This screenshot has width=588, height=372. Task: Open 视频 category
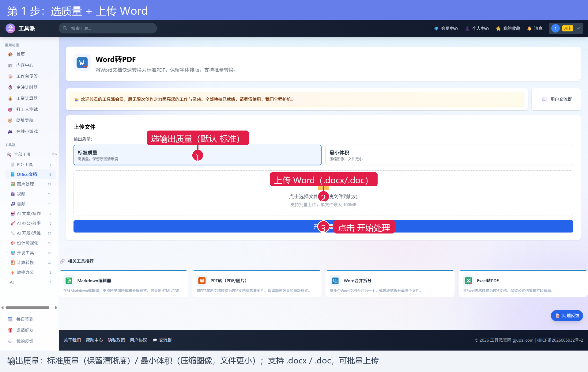(31, 194)
